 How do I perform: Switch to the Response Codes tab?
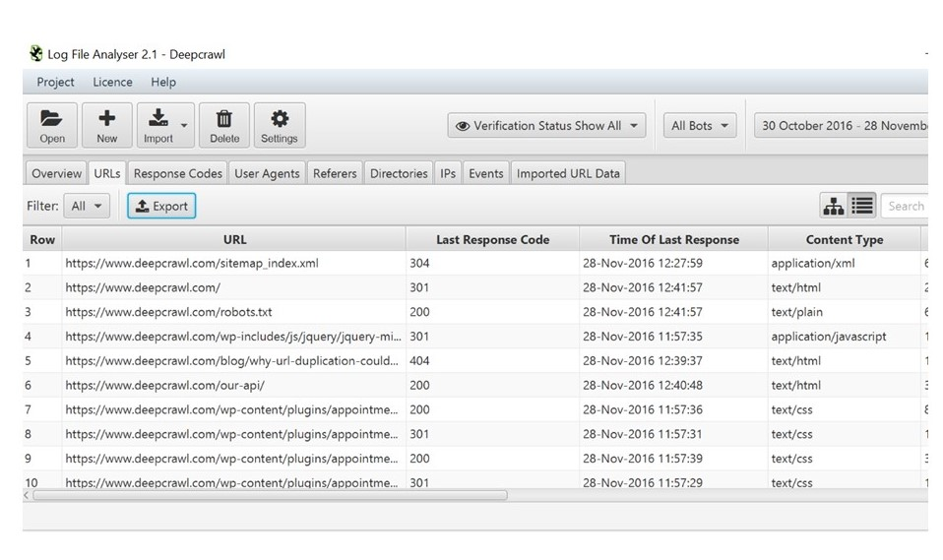pyautogui.click(x=177, y=173)
